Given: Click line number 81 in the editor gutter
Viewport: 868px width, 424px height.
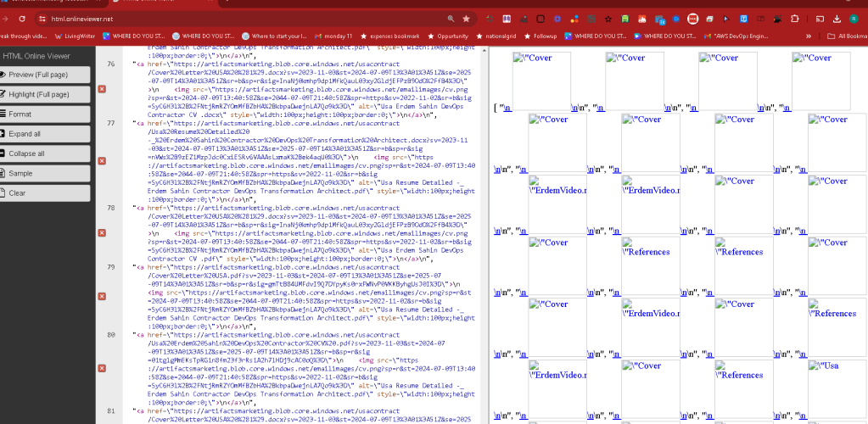Looking at the screenshot, I should [x=110, y=410].
